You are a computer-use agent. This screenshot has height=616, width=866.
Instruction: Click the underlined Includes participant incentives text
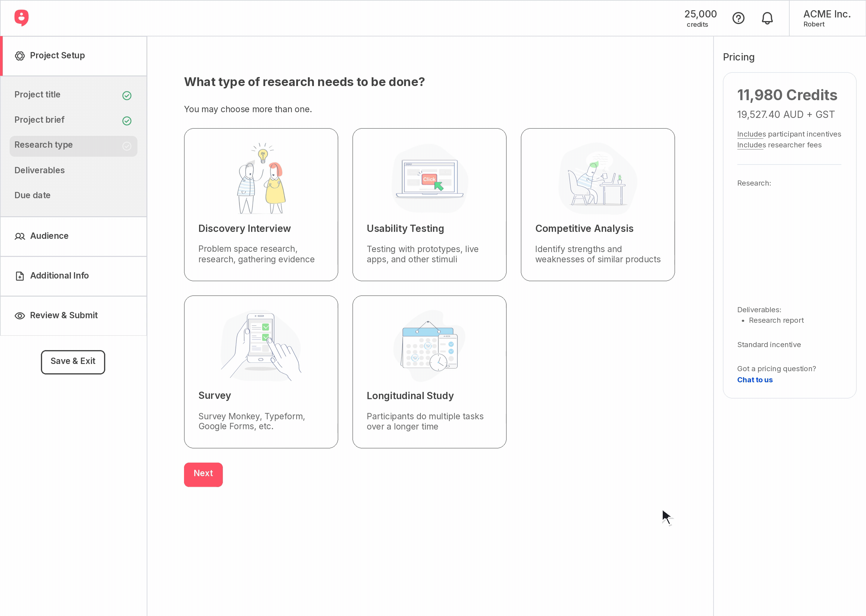789,134
